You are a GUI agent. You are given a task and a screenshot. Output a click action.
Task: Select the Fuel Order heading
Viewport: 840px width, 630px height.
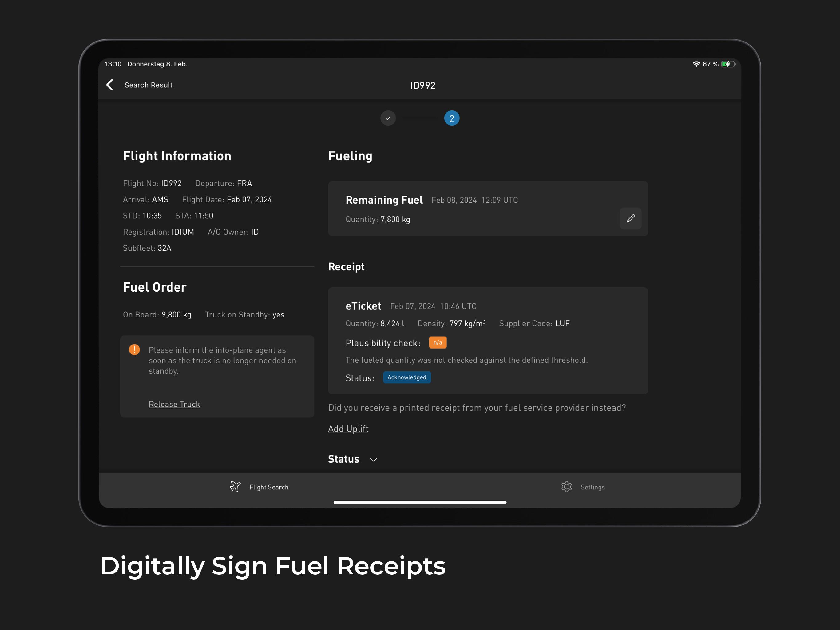click(x=155, y=287)
